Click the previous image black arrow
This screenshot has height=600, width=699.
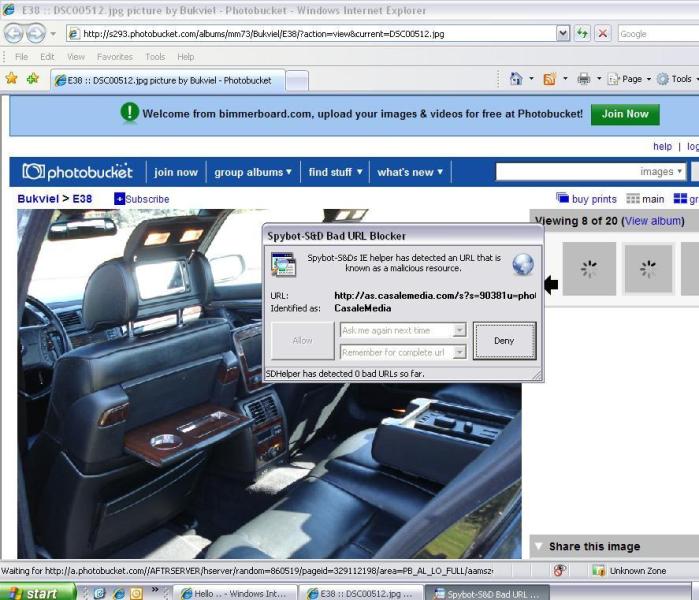tap(549, 285)
